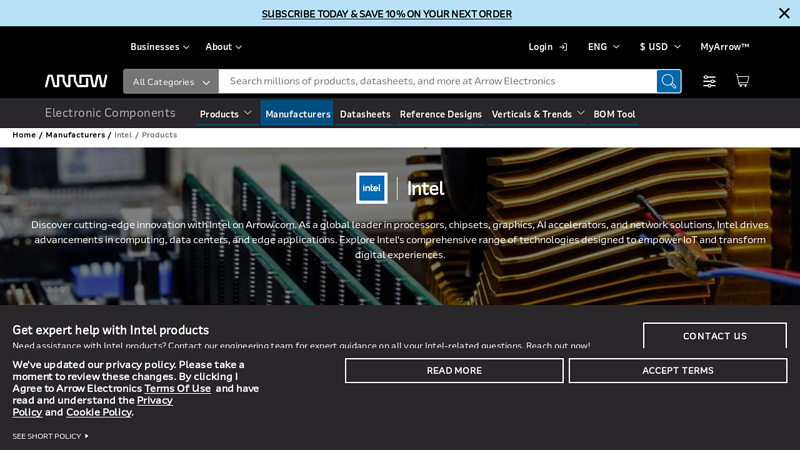Open the BOM Tool tab
The width and height of the screenshot is (800, 450).
(614, 114)
